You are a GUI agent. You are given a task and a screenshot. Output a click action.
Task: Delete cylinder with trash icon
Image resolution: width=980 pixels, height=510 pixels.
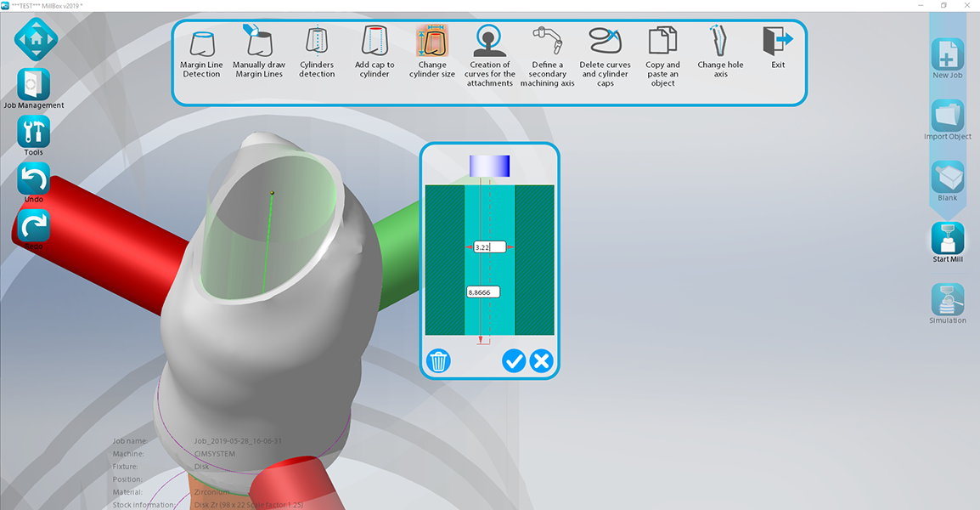[x=438, y=361]
